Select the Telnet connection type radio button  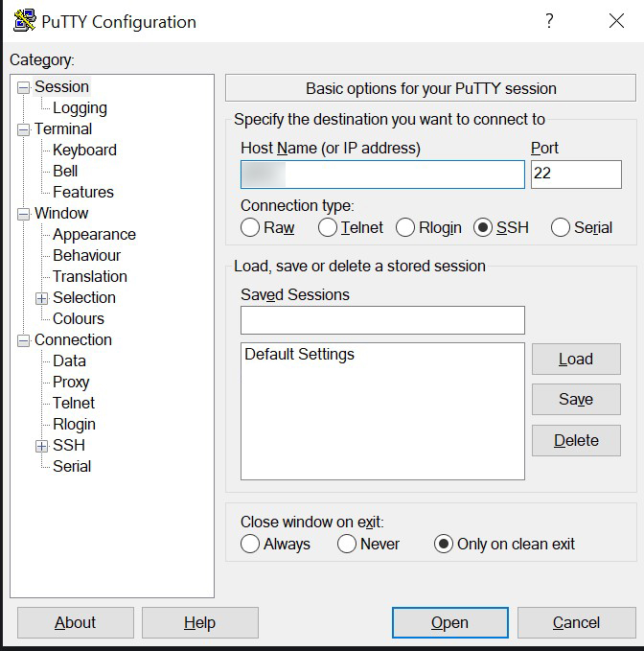tap(328, 227)
